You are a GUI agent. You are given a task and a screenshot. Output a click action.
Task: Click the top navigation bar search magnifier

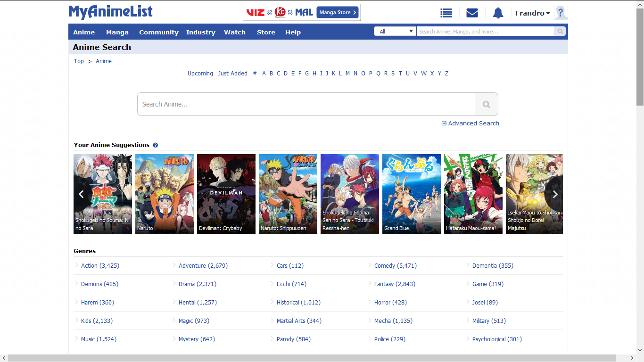point(560,32)
